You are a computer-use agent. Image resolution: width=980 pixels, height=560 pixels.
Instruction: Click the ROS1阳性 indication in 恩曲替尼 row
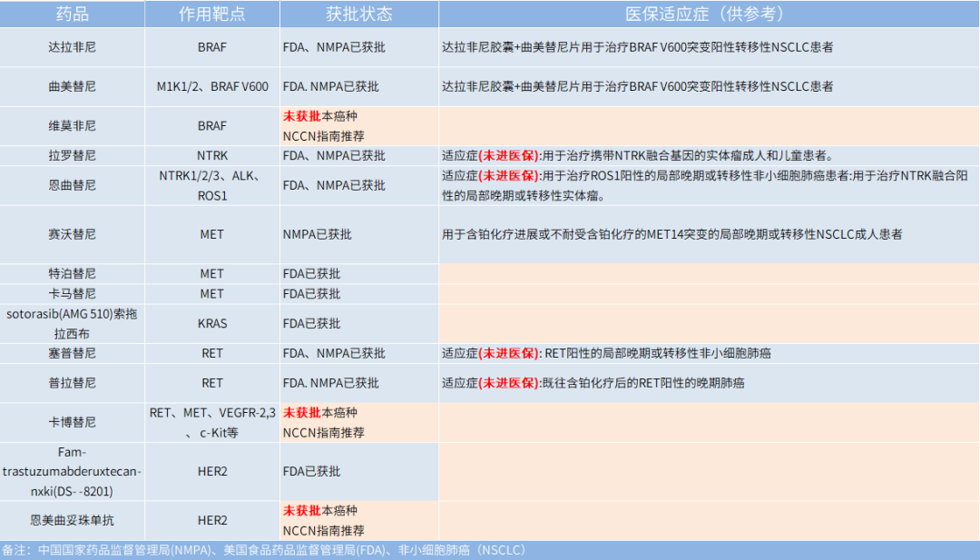tap(704, 186)
